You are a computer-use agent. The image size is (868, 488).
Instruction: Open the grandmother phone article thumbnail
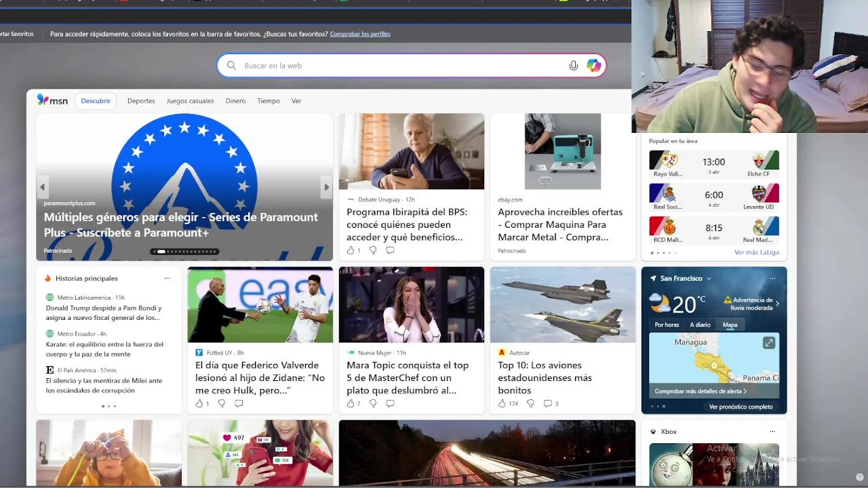click(x=412, y=151)
